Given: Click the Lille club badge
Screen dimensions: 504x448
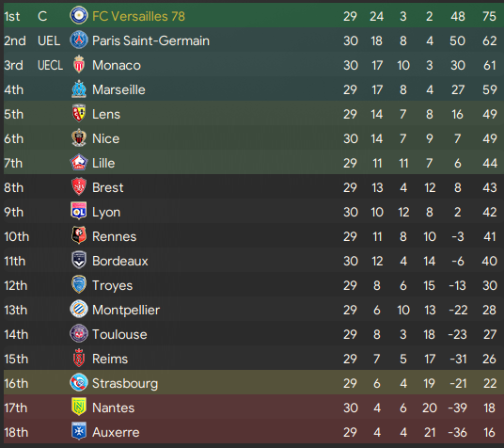Looking at the screenshot, I should (x=79, y=162).
